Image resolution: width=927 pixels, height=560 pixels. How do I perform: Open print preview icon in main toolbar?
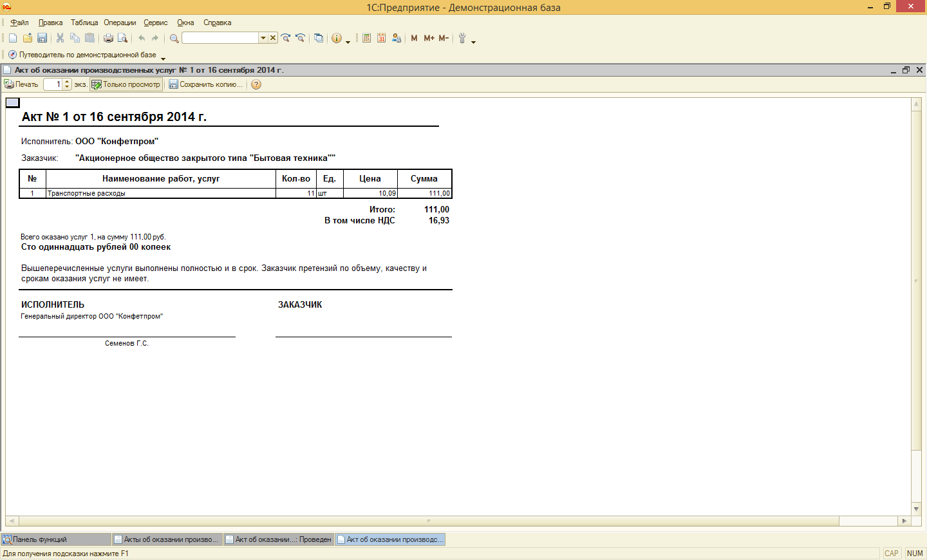click(122, 38)
